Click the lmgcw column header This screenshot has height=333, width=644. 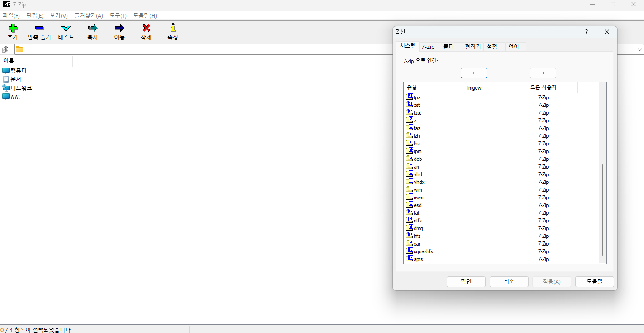475,87
